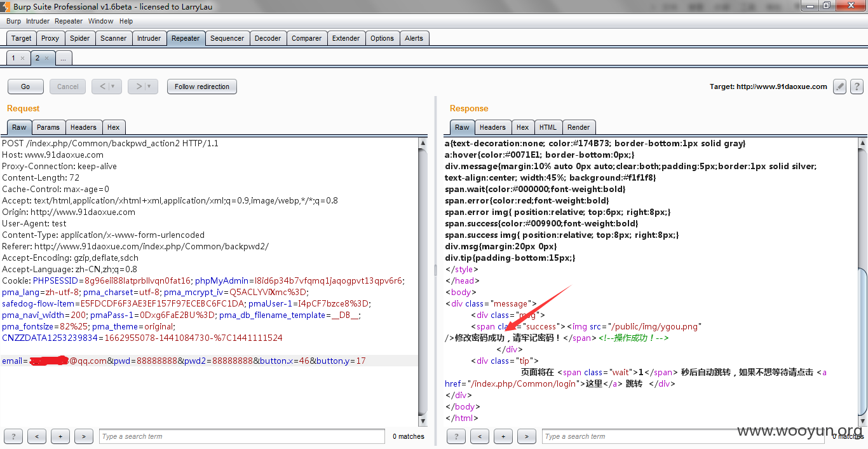Select request Params view tab

pyautogui.click(x=48, y=127)
